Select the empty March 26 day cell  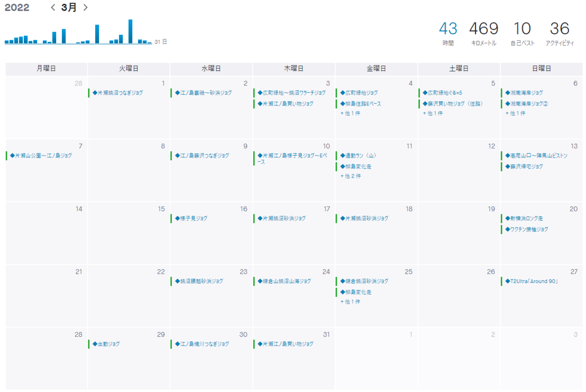[x=459, y=296]
